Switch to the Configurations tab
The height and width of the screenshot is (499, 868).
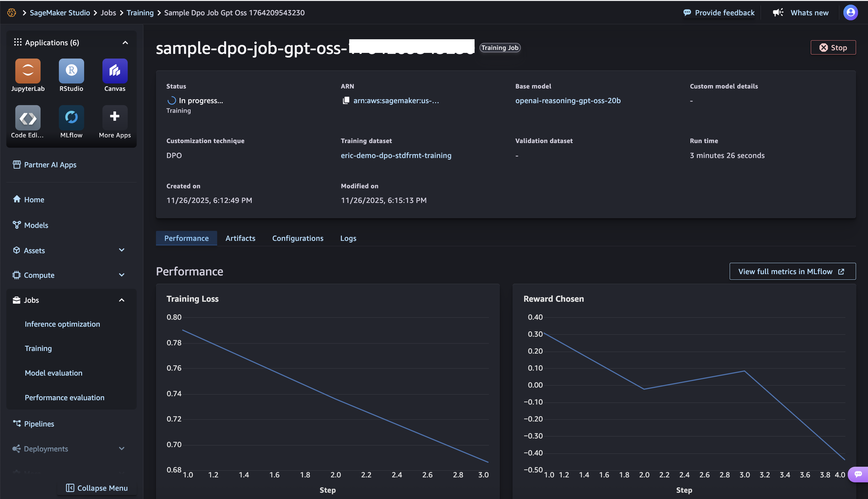point(298,238)
